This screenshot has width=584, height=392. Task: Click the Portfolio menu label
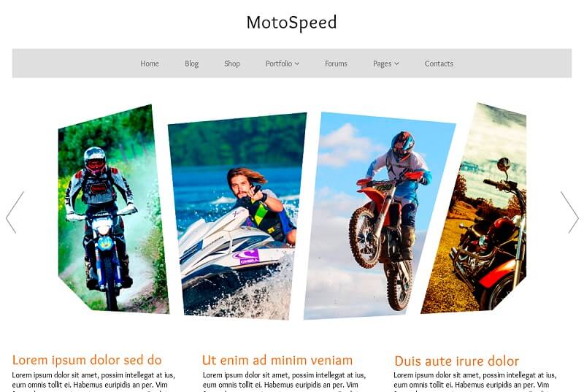point(279,64)
